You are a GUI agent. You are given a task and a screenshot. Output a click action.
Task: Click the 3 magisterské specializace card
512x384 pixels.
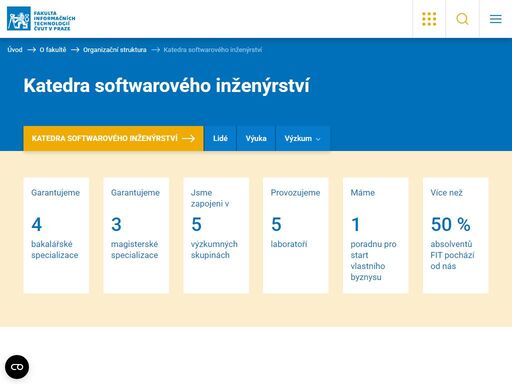[136, 235]
